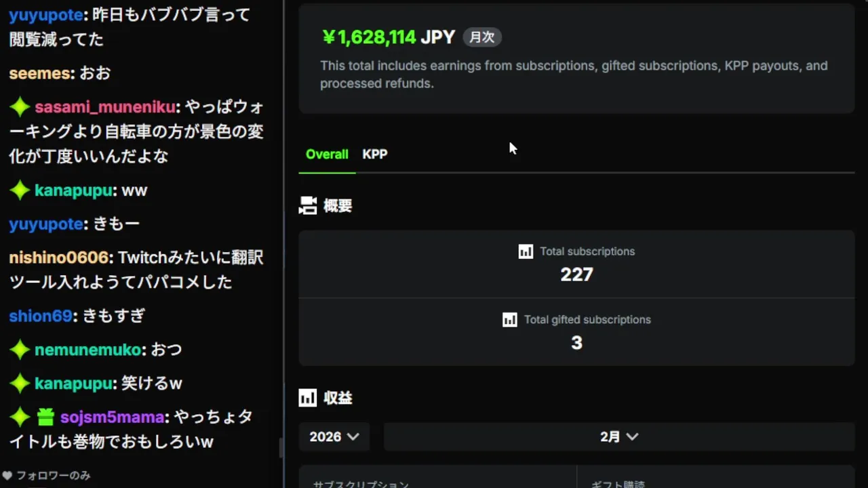868x488 pixels.
Task: Switch to the KPP tab
Action: pyautogui.click(x=374, y=155)
